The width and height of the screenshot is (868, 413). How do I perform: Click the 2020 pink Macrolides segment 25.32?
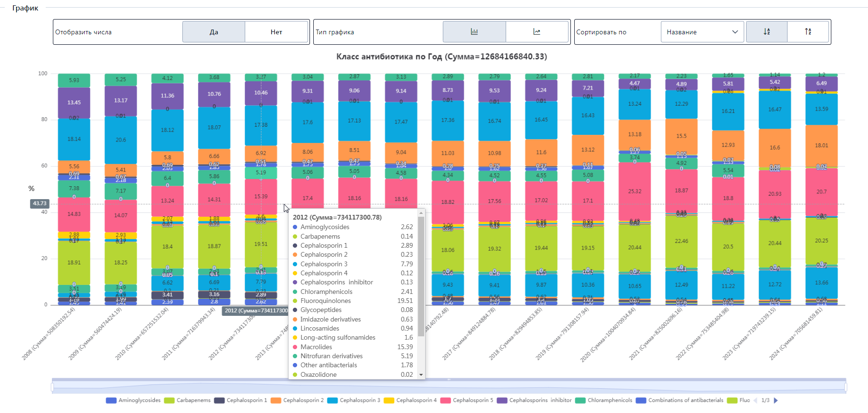tap(635, 191)
